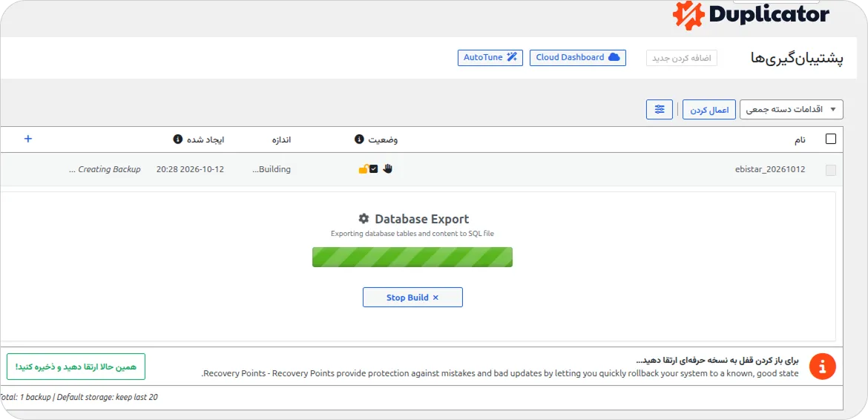Click the ebistar_20261012 backup name
Screen dimensions: 868x420
coord(769,170)
